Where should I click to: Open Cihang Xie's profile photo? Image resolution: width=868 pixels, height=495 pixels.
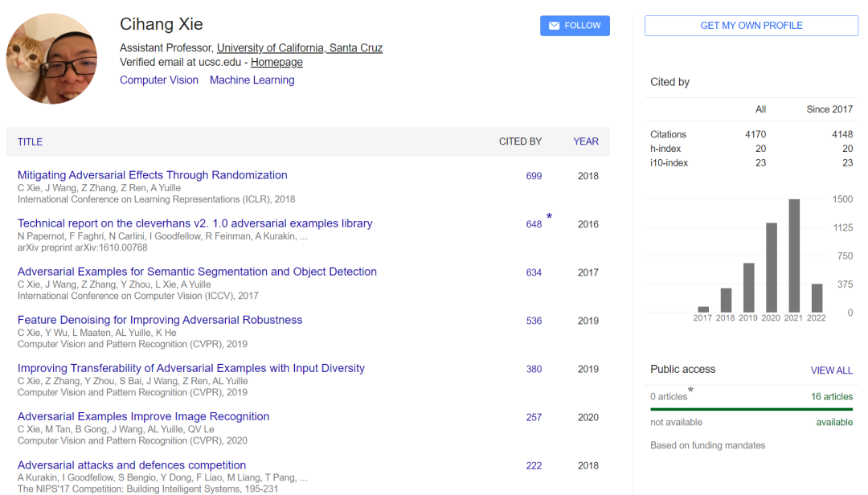(52, 59)
